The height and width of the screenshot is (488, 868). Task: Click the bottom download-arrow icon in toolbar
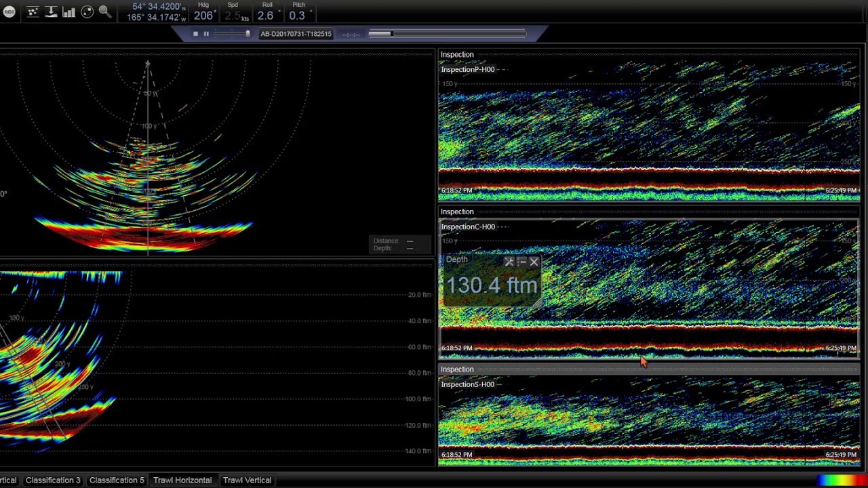[x=51, y=12]
